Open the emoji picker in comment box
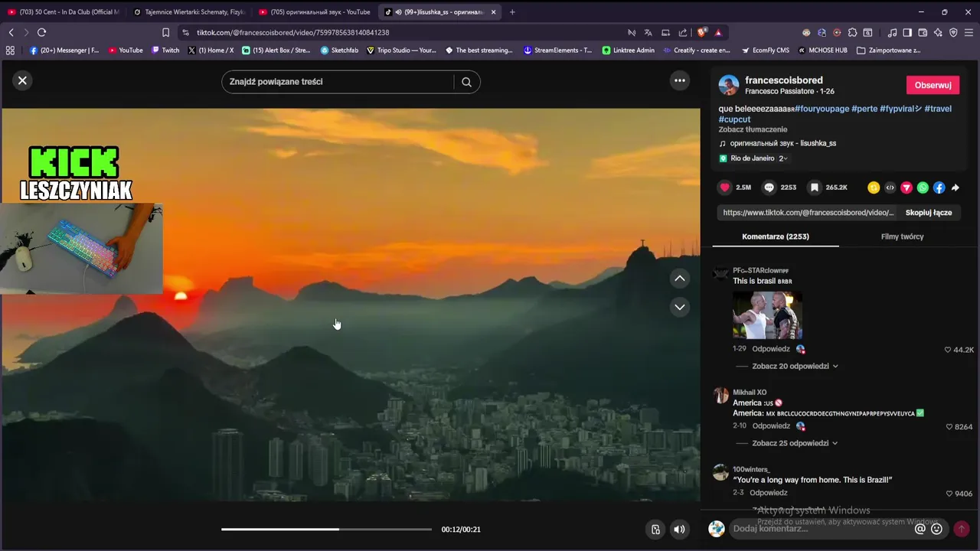This screenshot has width=980, height=551. (936, 529)
